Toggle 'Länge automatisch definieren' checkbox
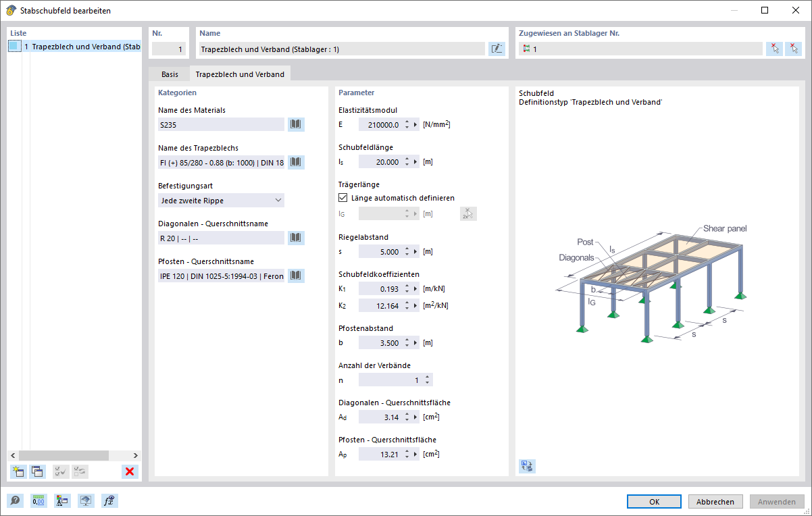The width and height of the screenshot is (812, 516). 343,198
